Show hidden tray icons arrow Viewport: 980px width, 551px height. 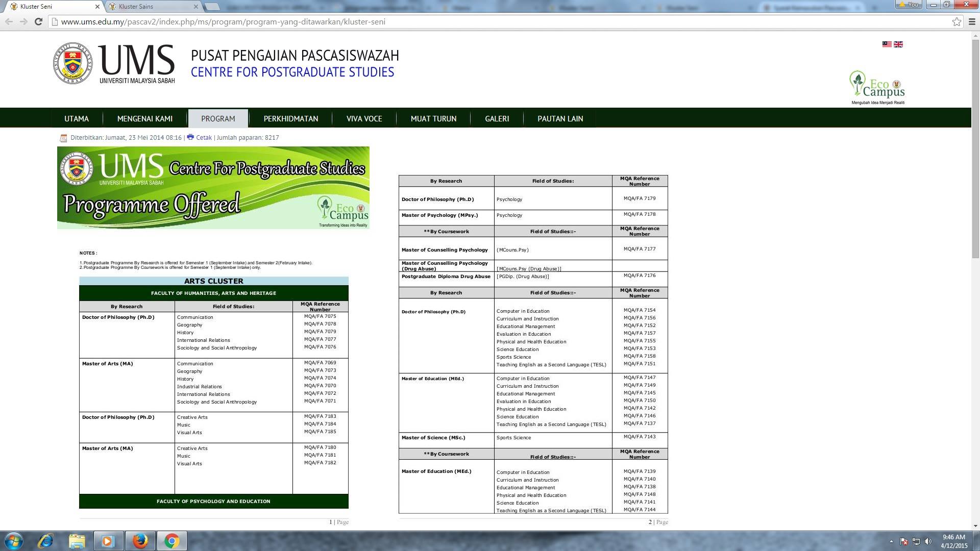click(x=891, y=541)
